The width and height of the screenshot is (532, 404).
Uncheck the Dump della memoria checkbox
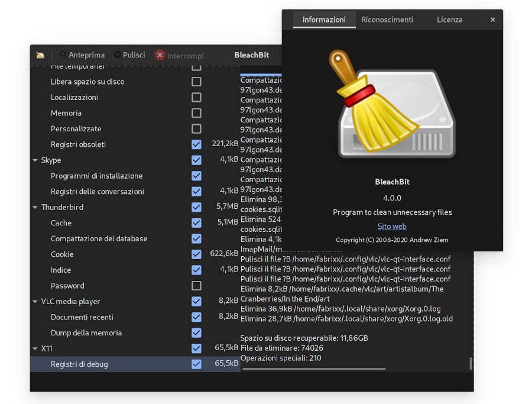click(x=196, y=332)
